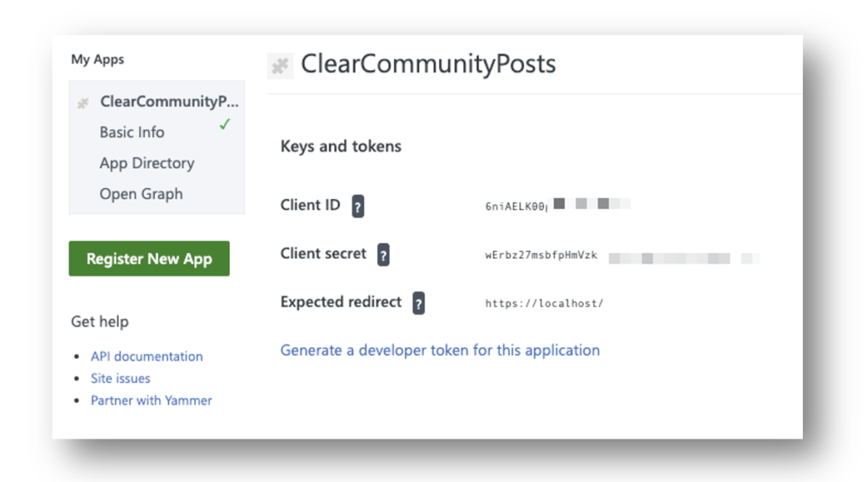Generate a developer token for this application
This screenshot has height=482, width=868.
coord(440,350)
